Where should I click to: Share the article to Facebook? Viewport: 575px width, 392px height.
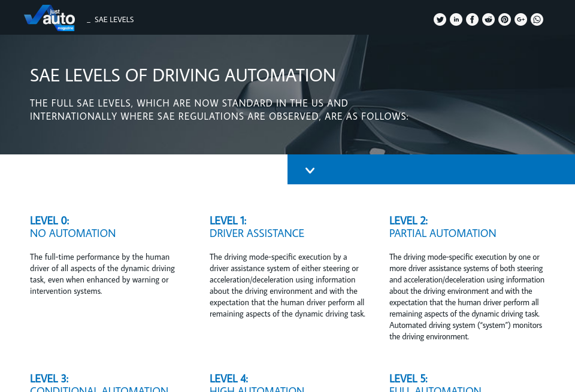tap(472, 19)
